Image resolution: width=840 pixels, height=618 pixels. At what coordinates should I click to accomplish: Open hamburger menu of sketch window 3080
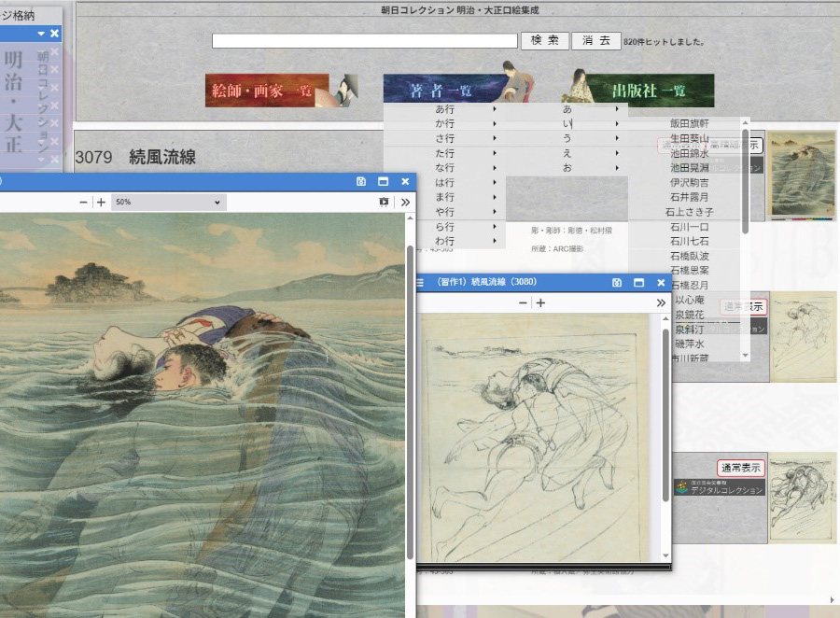click(420, 283)
